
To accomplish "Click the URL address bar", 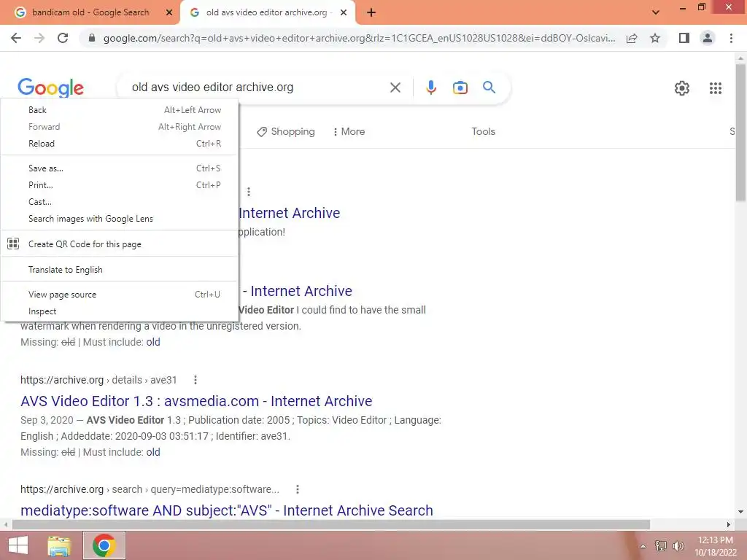I will (359, 38).
